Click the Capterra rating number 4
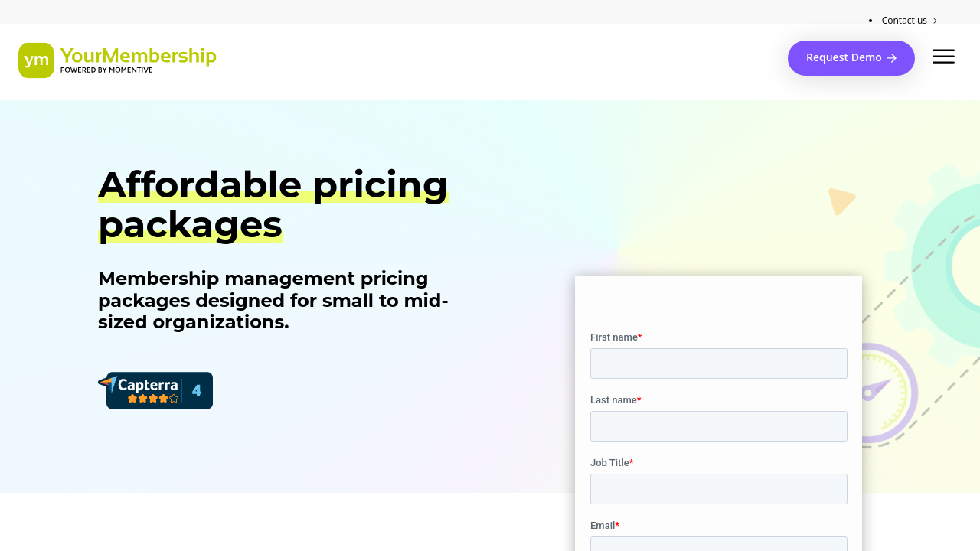The height and width of the screenshot is (551, 980). pyautogui.click(x=197, y=391)
